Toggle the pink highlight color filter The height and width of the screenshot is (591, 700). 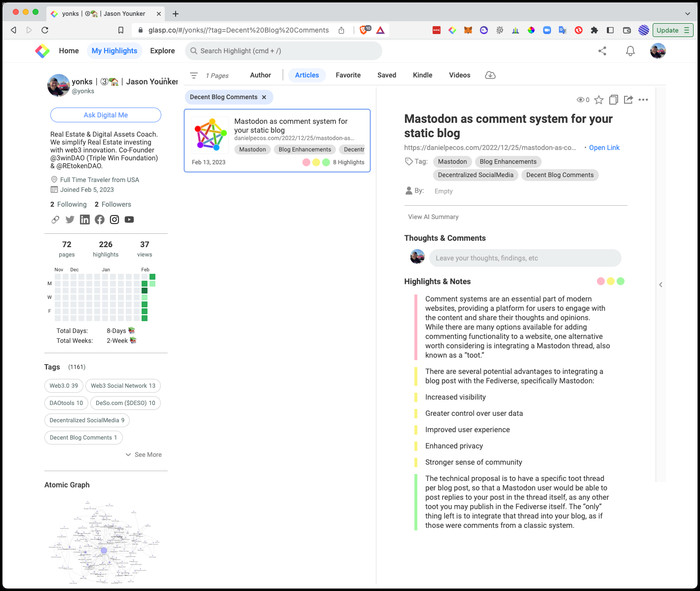pos(600,282)
